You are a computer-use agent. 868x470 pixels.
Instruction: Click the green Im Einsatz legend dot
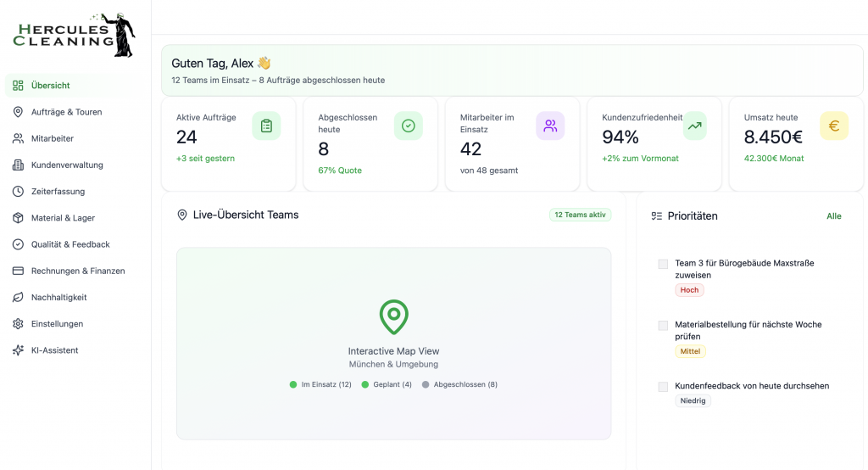(x=293, y=385)
